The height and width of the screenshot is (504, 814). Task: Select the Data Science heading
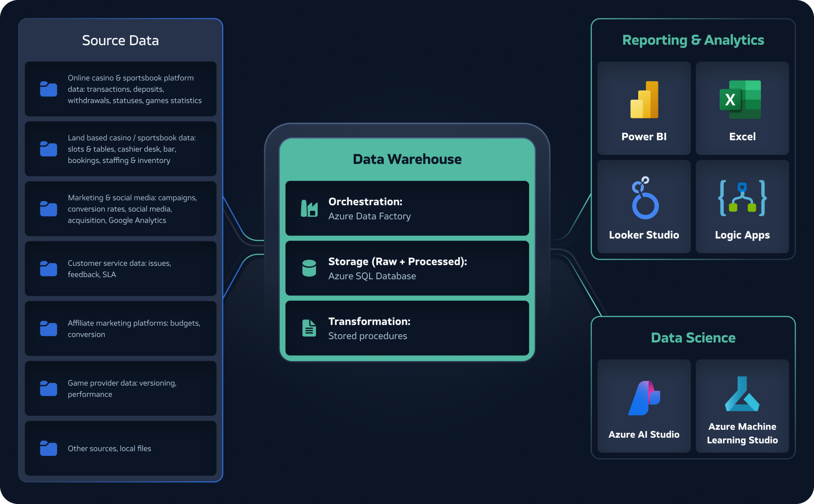click(x=693, y=338)
